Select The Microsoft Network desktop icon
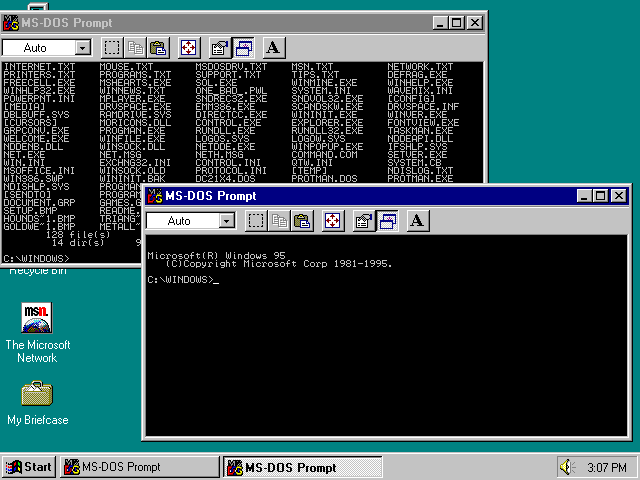Viewport: 640px width, 480px height. (38, 333)
